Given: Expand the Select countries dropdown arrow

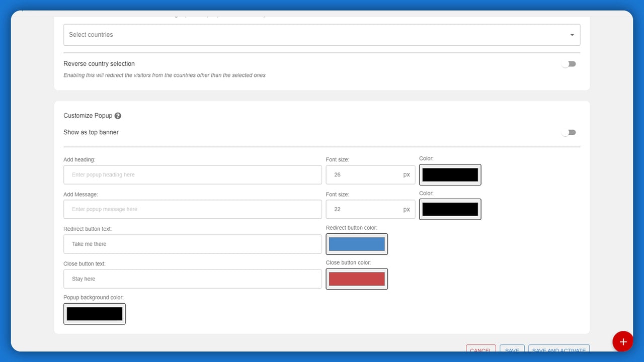Looking at the screenshot, I should (x=572, y=35).
